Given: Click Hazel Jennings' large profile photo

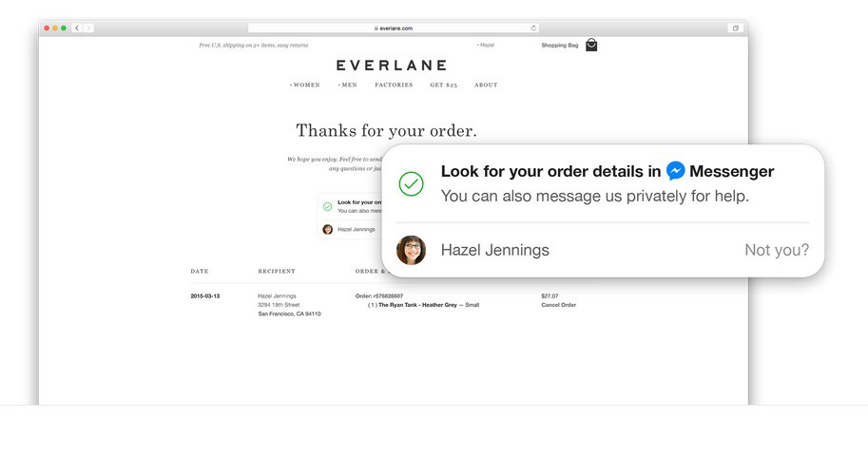Looking at the screenshot, I should [x=412, y=250].
